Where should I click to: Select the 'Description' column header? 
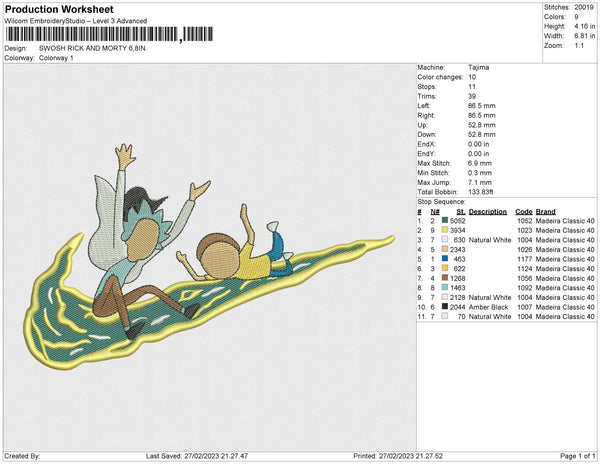coord(488,212)
